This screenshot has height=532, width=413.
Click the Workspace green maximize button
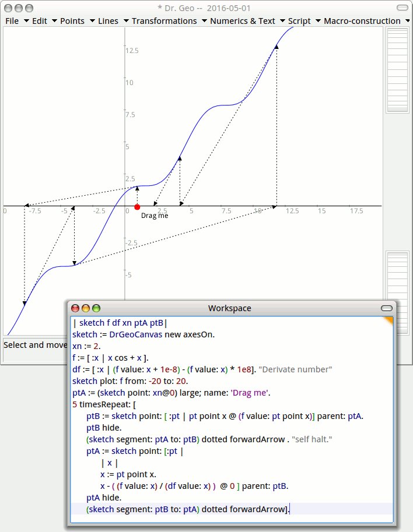point(96,308)
